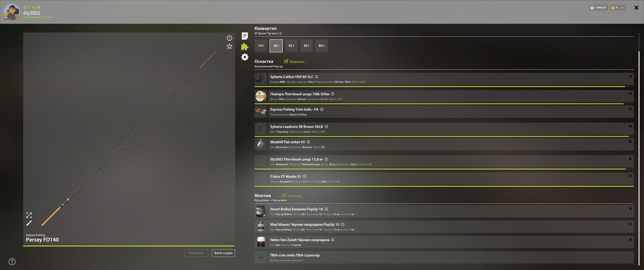Mark the rod as favorite with the star
644x270 pixels.
click(229, 46)
